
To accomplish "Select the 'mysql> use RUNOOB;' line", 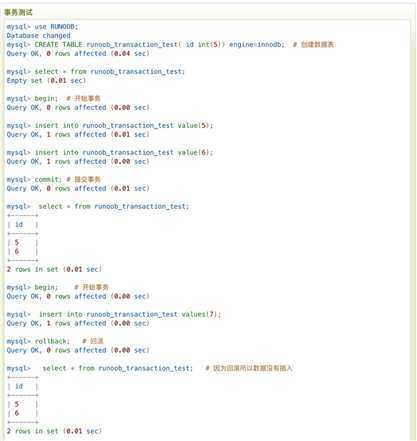I will (42, 27).
